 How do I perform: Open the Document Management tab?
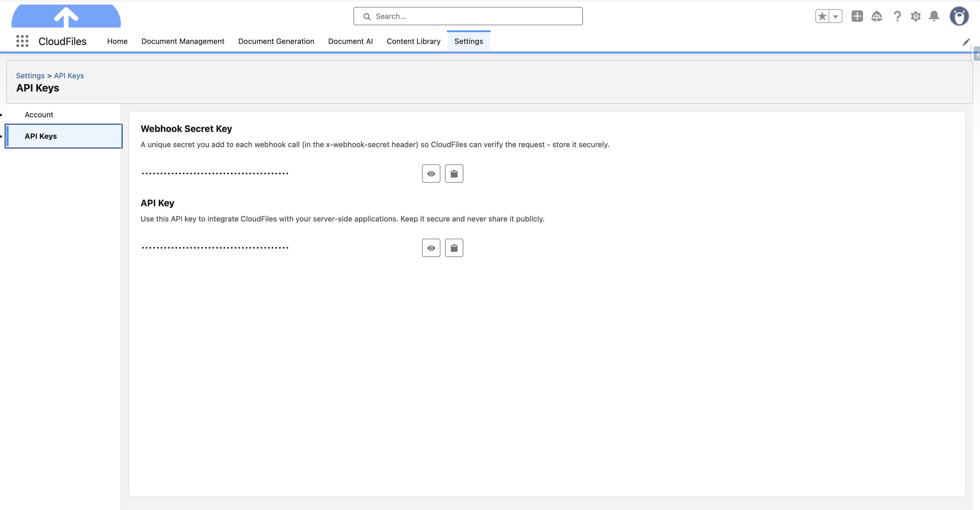[183, 41]
